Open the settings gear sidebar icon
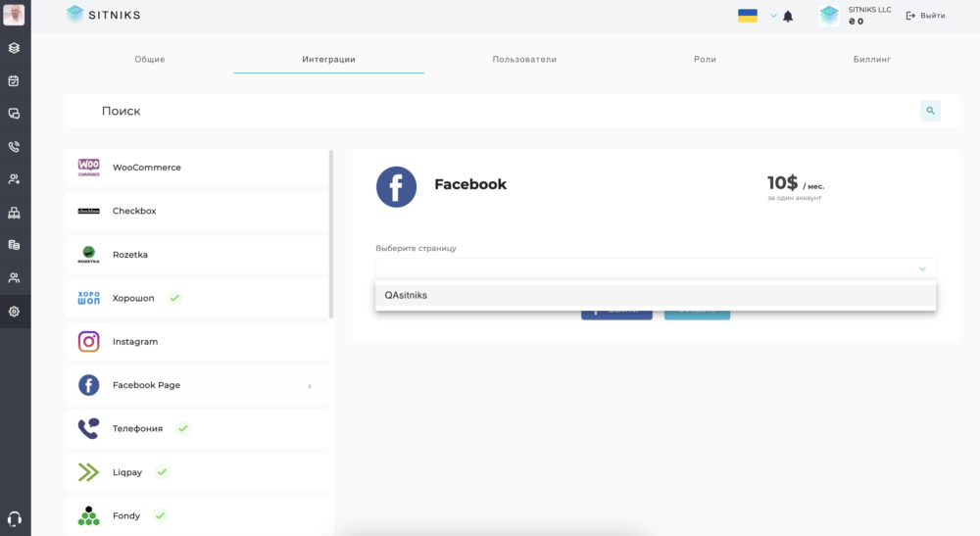The height and width of the screenshot is (536, 980). (14, 311)
